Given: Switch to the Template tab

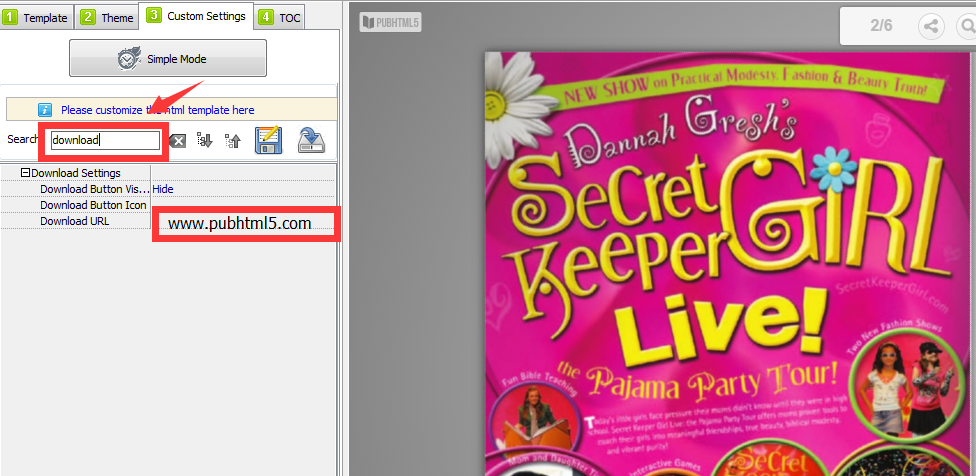Looking at the screenshot, I should pos(37,17).
